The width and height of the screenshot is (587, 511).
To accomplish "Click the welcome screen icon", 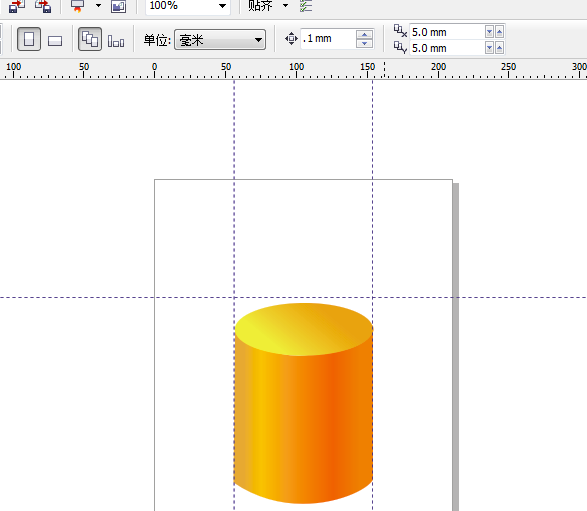I will click(119, 7).
